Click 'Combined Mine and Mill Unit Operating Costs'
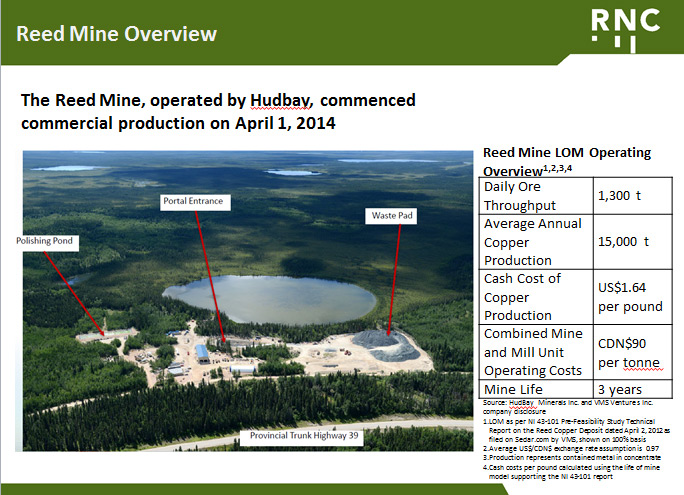 [536, 352]
